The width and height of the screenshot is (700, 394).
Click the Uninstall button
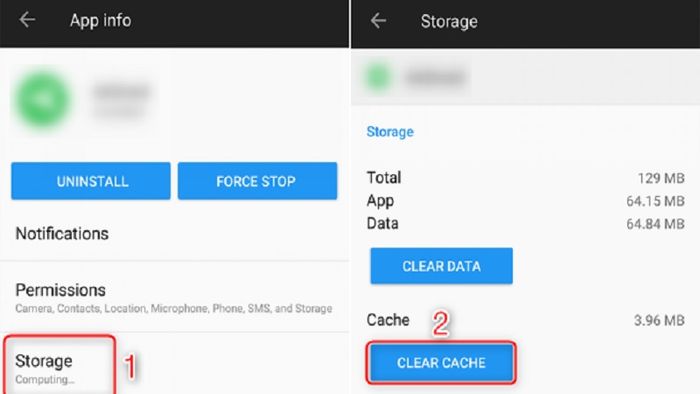click(91, 181)
